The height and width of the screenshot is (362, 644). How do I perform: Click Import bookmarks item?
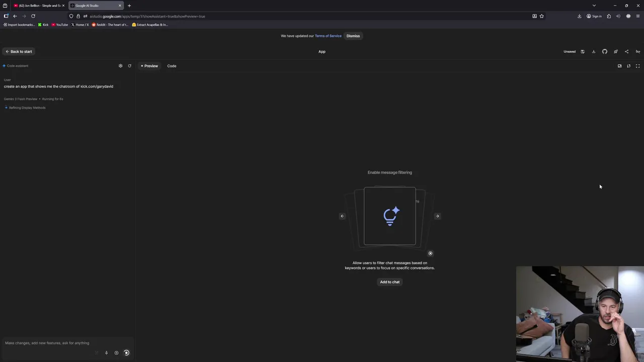click(x=19, y=25)
